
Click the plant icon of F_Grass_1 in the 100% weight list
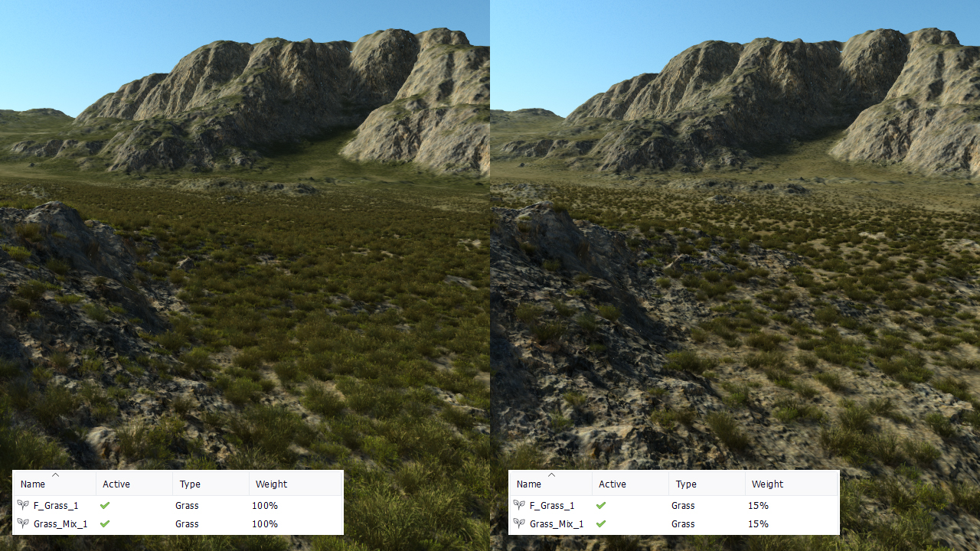(x=23, y=505)
